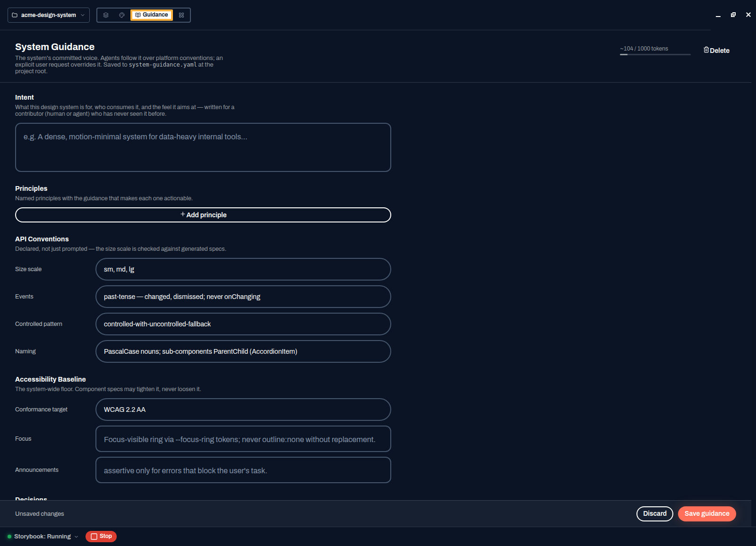The image size is (756, 546).
Task: Click the 'Accessibility Baseline' section heading
Action: (51, 379)
